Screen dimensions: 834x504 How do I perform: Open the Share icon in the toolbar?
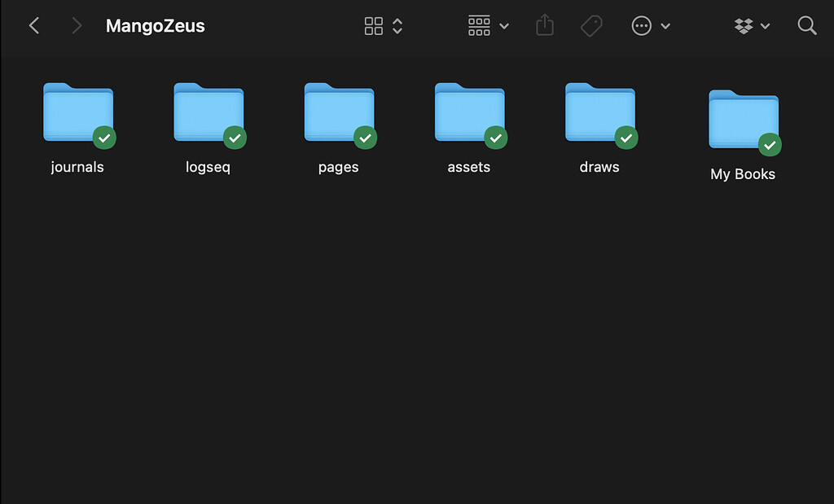point(544,25)
